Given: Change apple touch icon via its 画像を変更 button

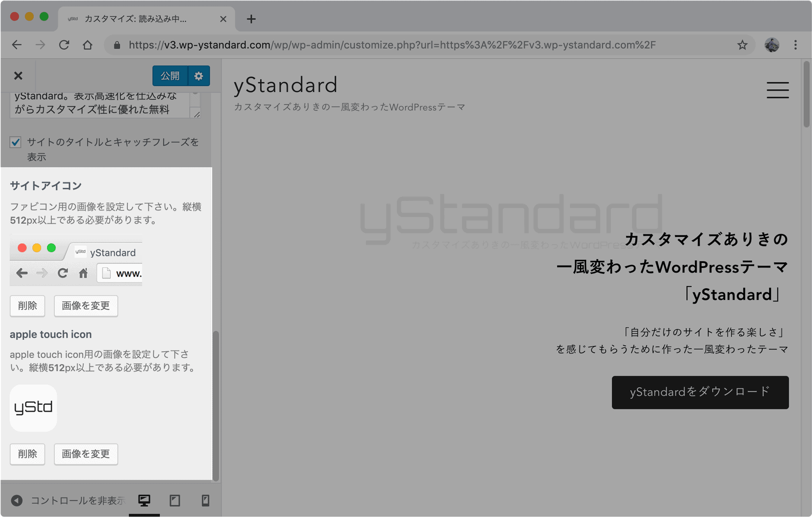Looking at the screenshot, I should 86,454.
